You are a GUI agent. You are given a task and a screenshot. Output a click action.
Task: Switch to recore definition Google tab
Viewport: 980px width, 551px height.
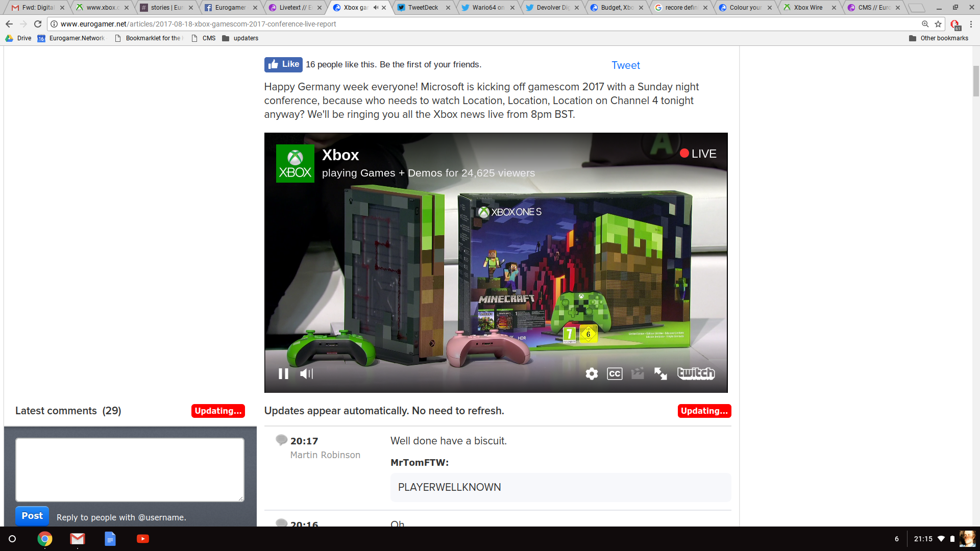coord(680,8)
